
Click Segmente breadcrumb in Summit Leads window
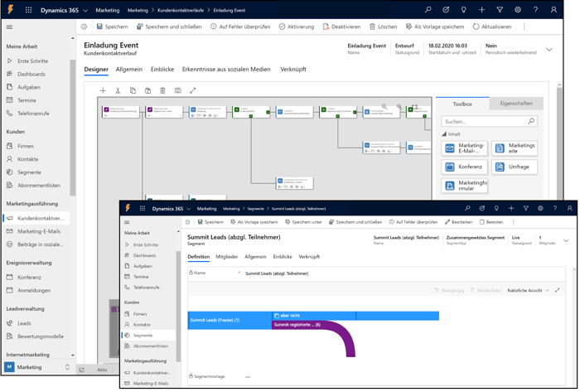point(255,209)
